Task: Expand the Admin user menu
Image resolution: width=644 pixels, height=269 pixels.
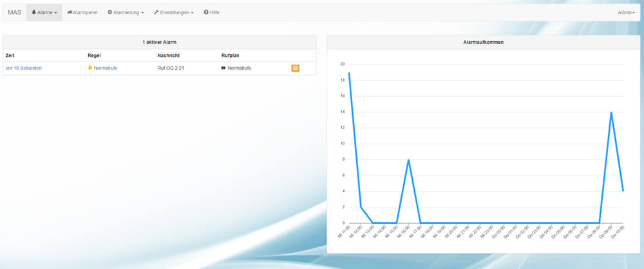Action: point(626,12)
